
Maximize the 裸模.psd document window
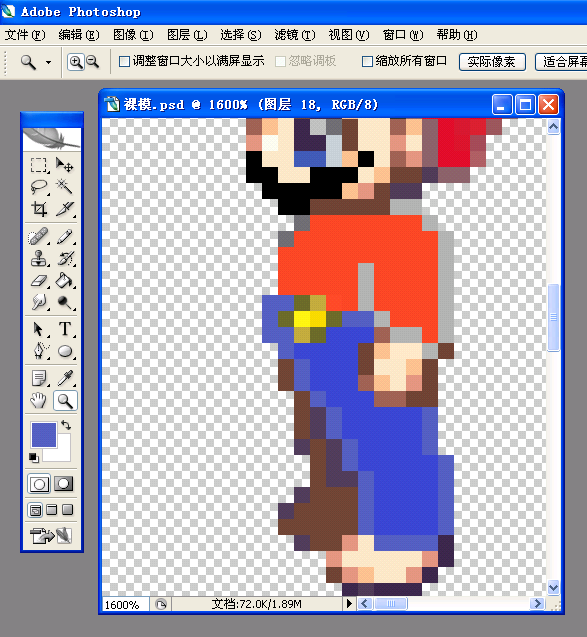[525, 105]
